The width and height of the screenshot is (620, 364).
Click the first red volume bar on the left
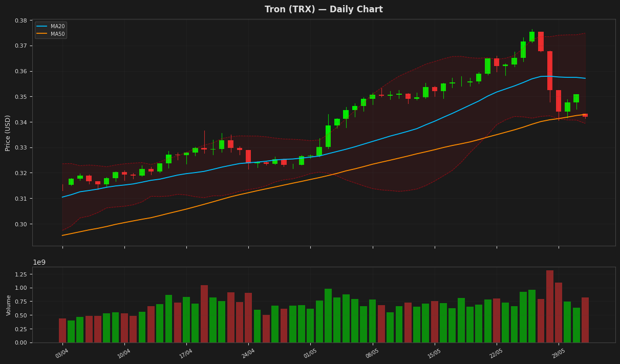(62, 331)
